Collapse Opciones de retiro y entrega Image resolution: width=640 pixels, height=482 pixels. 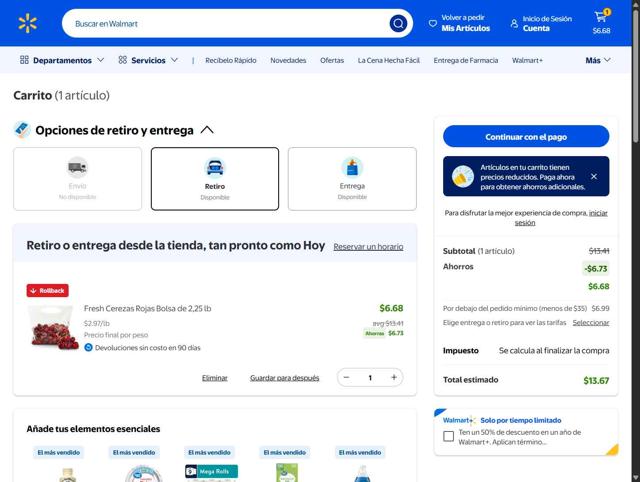(x=207, y=130)
